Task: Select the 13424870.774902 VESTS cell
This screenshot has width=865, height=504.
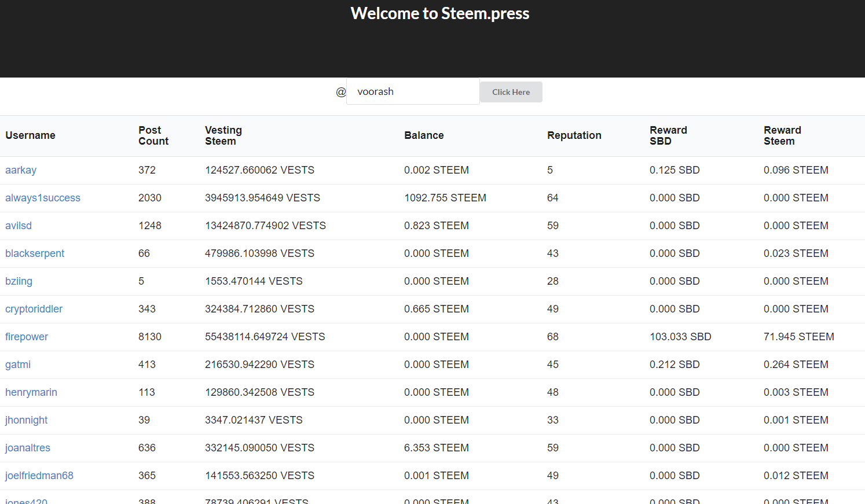Action: tap(265, 226)
